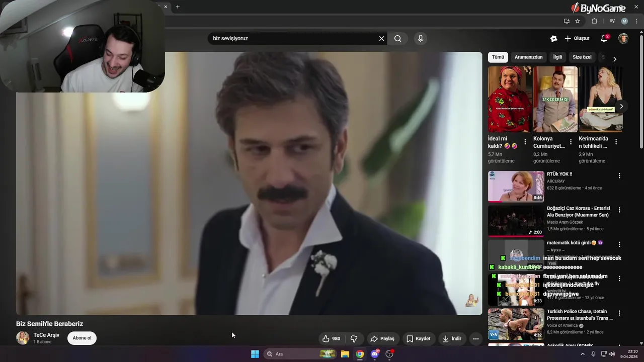Click the sparkle icon beside Oluştur
The width and height of the screenshot is (644, 362).
pos(554,39)
